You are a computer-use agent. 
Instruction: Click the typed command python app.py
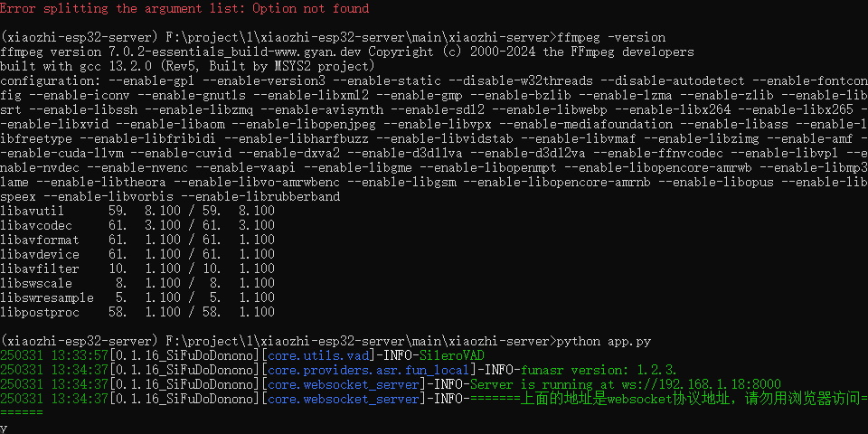tap(606, 341)
